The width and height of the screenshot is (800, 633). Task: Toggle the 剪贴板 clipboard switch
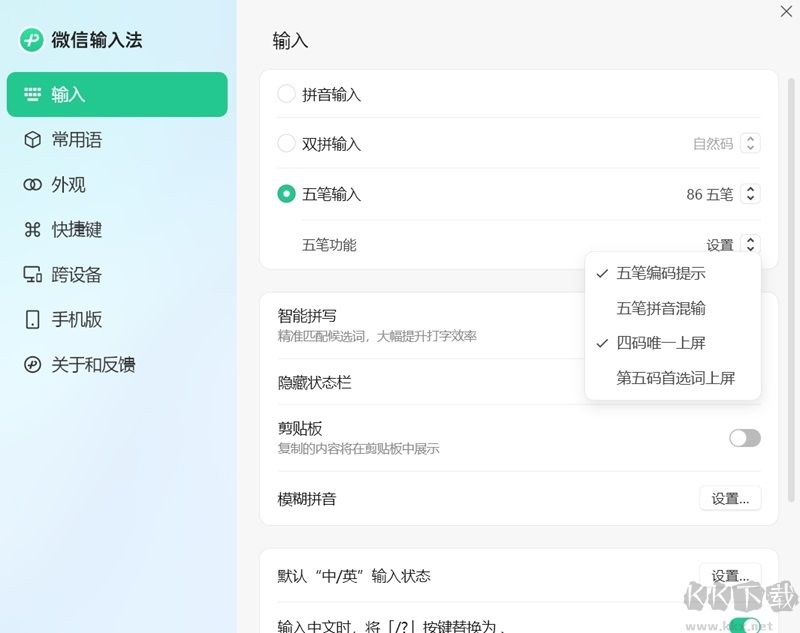(744, 438)
